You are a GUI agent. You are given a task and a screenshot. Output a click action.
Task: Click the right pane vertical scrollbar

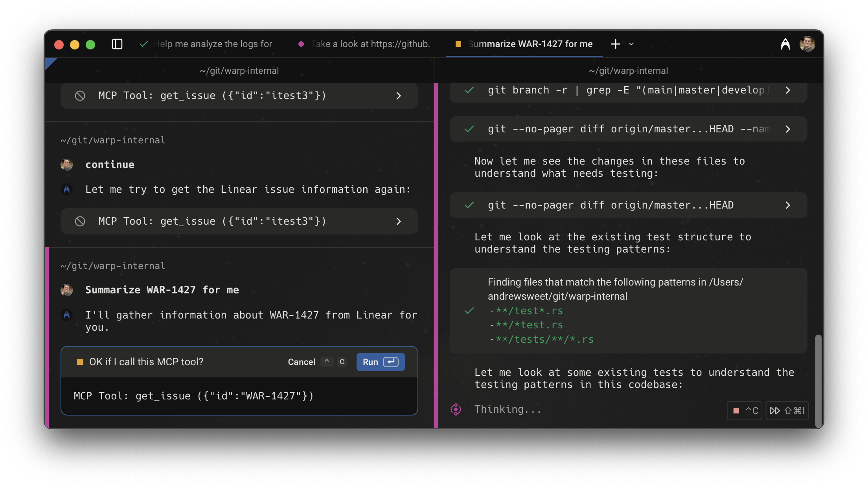[818, 380]
